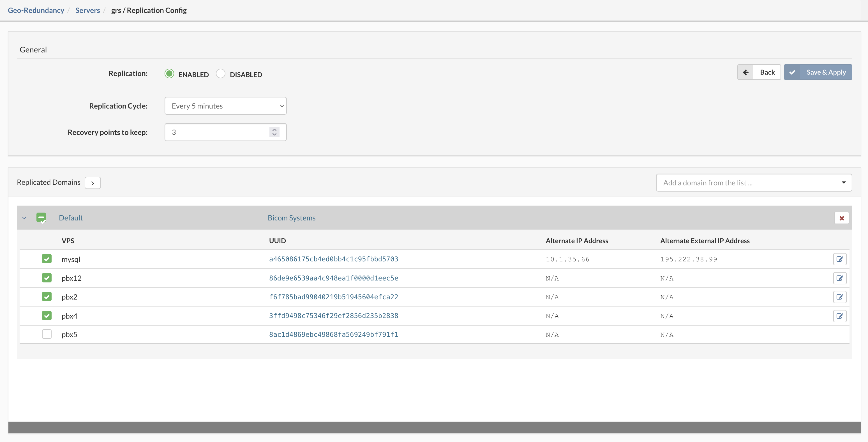Open the edit icon for pbx2 row
This screenshot has height=442, width=868.
[x=839, y=297]
